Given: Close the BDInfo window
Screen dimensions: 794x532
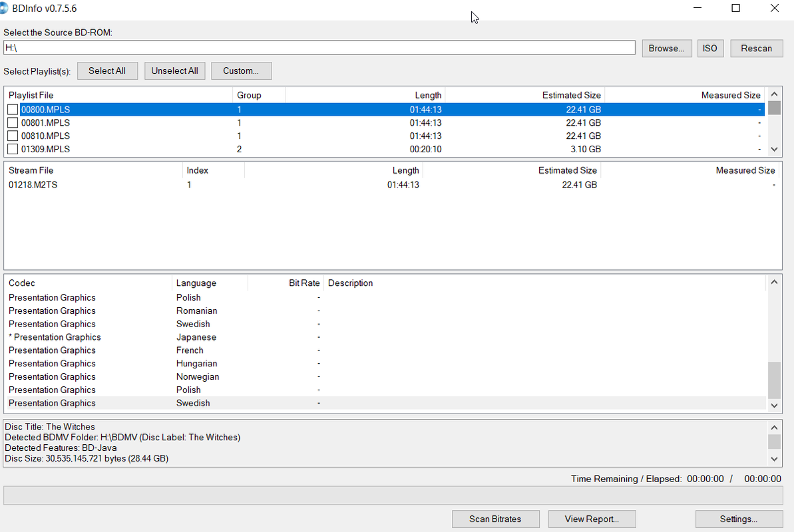Looking at the screenshot, I should pyautogui.click(x=774, y=8).
